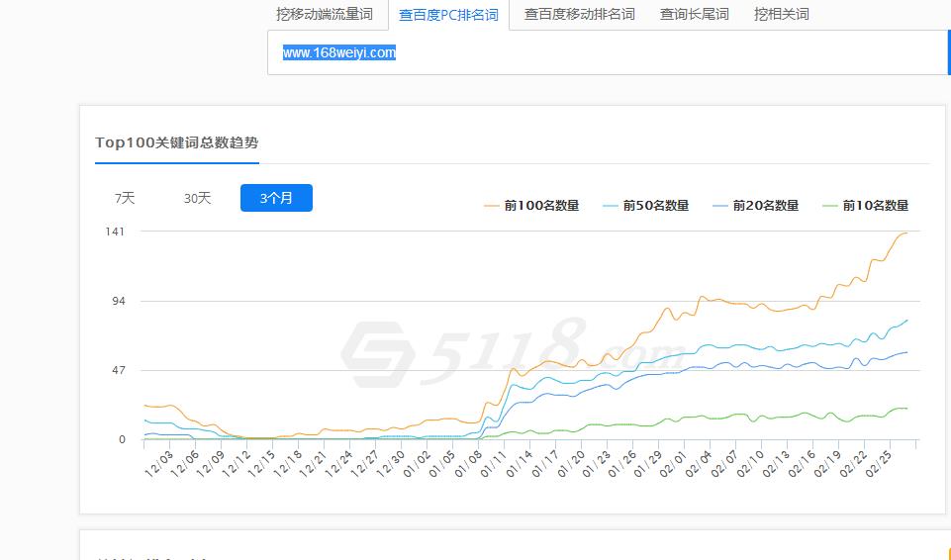951x560 pixels.
Task: Show the 7天 trend range
Action: pyautogui.click(x=125, y=198)
